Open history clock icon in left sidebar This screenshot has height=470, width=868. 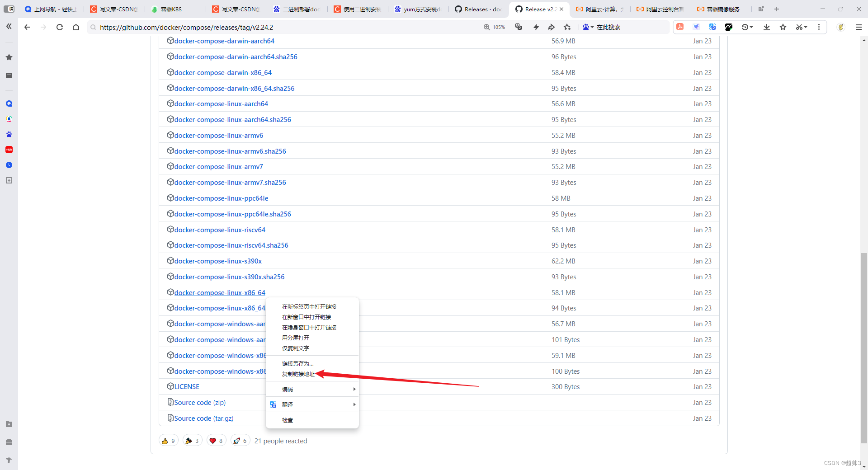[9, 165]
